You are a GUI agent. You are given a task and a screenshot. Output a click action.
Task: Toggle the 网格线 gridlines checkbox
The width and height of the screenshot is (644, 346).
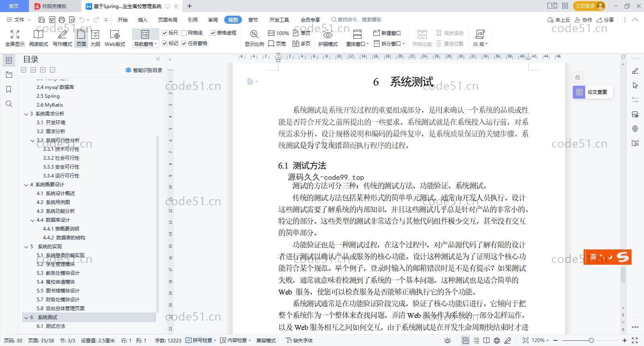point(184,33)
